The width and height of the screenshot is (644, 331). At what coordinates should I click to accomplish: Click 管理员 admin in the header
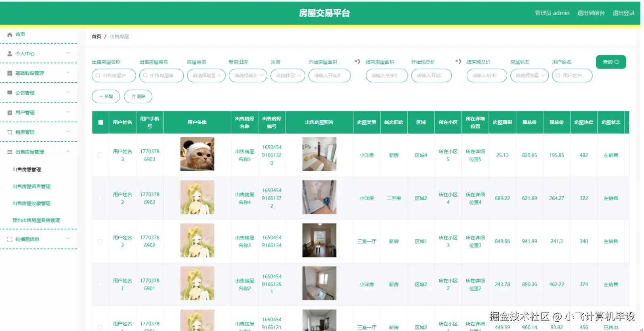[552, 13]
